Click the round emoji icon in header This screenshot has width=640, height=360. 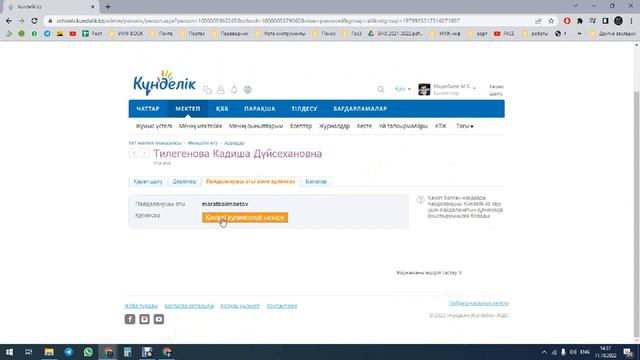[x=248, y=89]
